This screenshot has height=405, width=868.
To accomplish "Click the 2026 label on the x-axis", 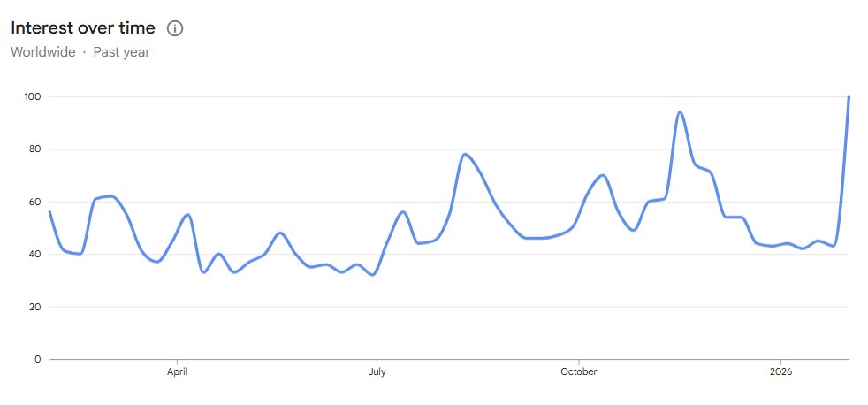I will pos(780,373).
